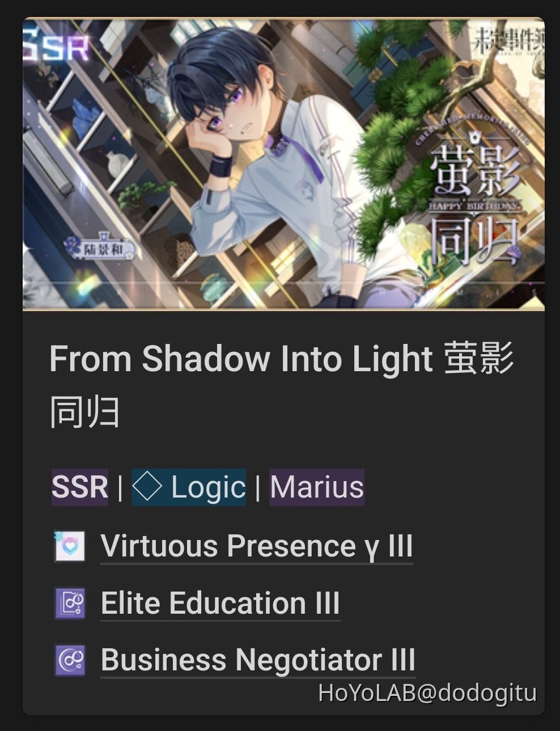Click the Elite Education skill icon
The height and width of the screenshot is (731, 560).
70,603
